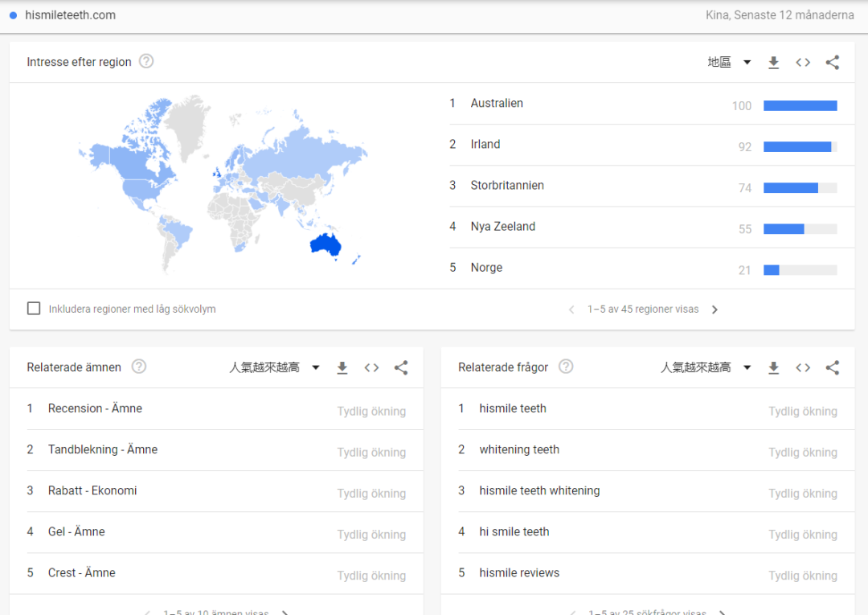The height and width of the screenshot is (615, 868).
Task: Open query hismile teeth whitening
Action: [x=540, y=490]
